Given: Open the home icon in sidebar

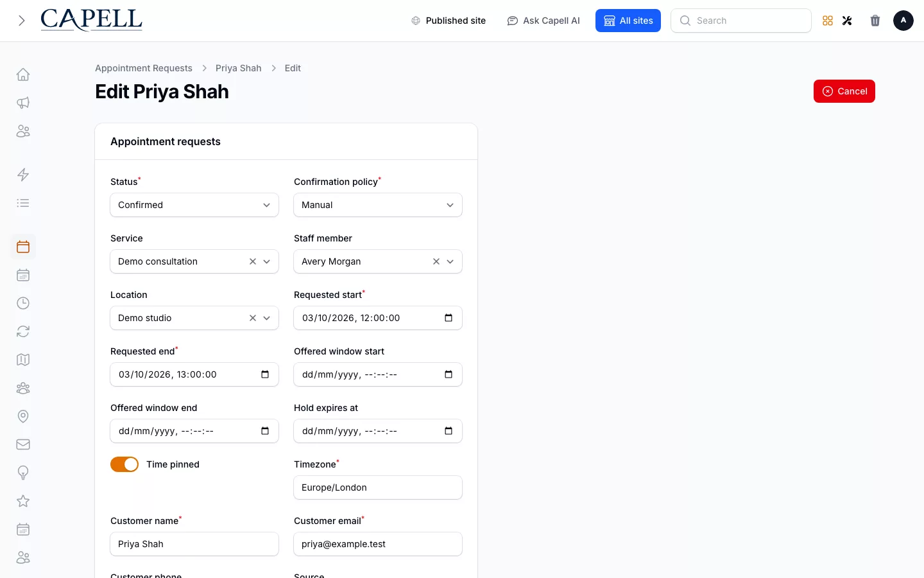Looking at the screenshot, I should click(x=23, y=74).
